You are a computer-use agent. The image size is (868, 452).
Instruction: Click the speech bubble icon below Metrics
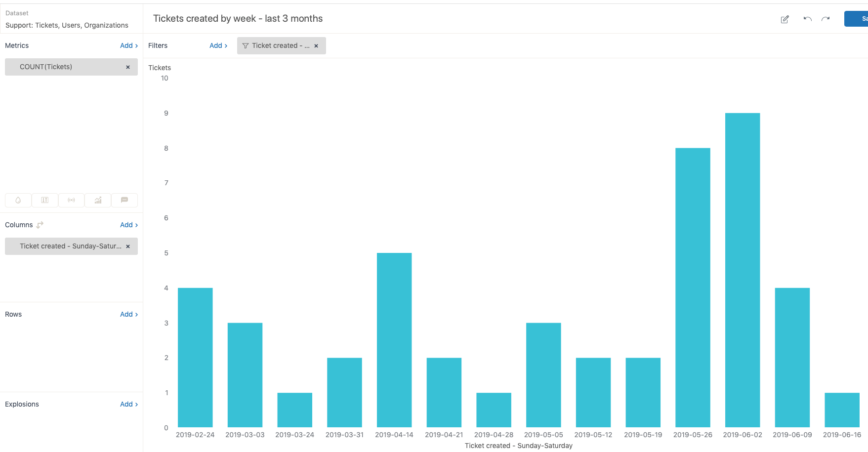(x=124, y=200)
